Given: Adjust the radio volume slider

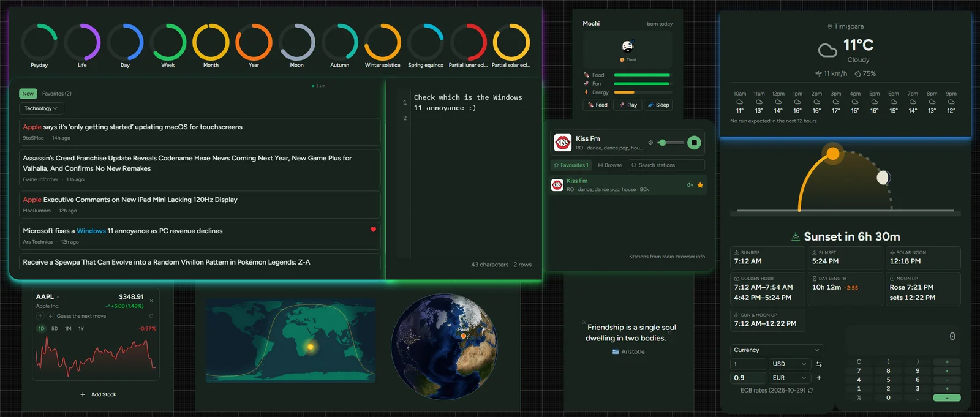Looking at the screenshot, I should tap(671, 143).
